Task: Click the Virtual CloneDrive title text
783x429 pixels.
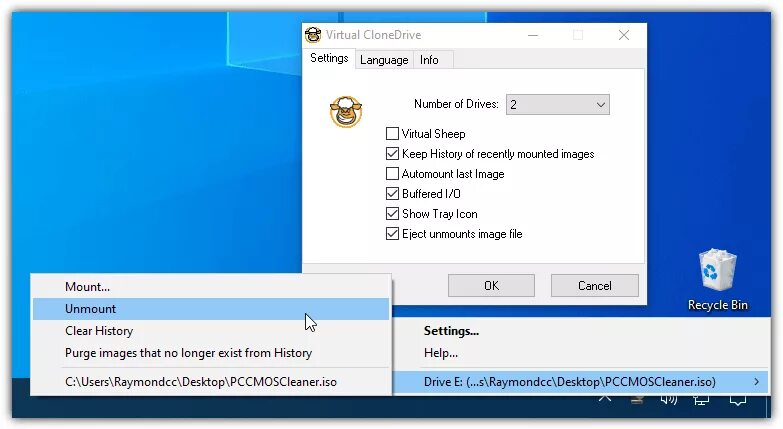Action: (x=374, y=35)
